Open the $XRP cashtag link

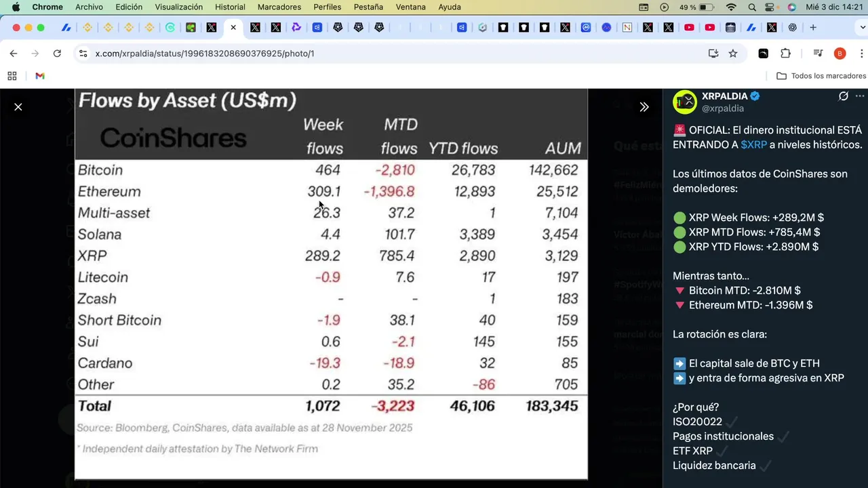(x=754, y=144)
